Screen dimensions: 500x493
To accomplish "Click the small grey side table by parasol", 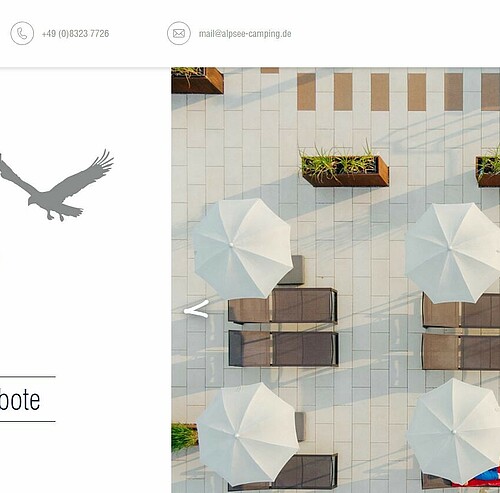I will (292, 270).
